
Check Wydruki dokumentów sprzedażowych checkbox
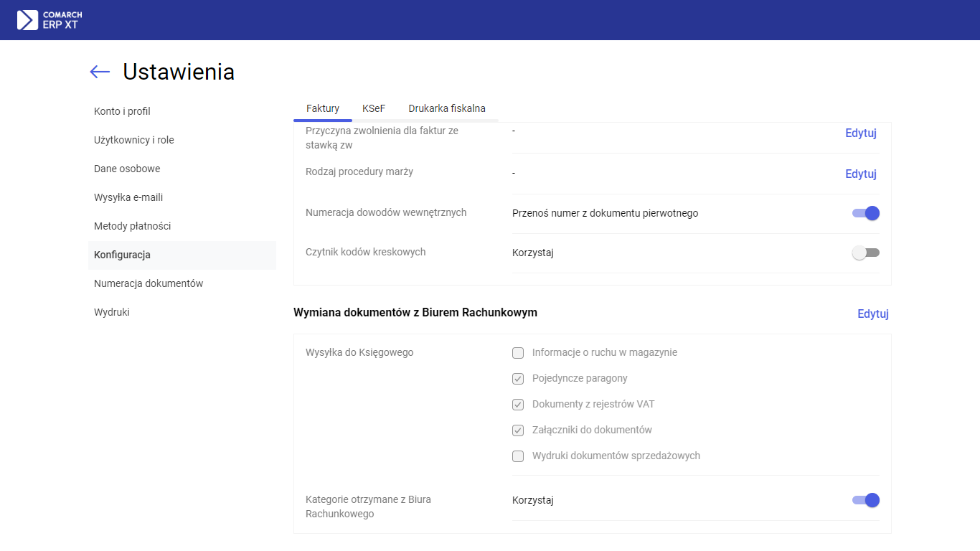(518, 456)
